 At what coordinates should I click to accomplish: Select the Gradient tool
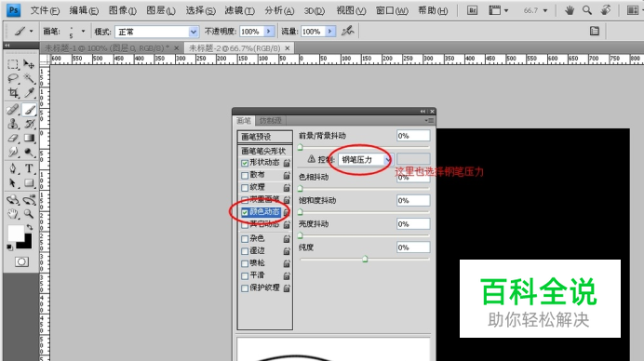[x=29, y=138]
